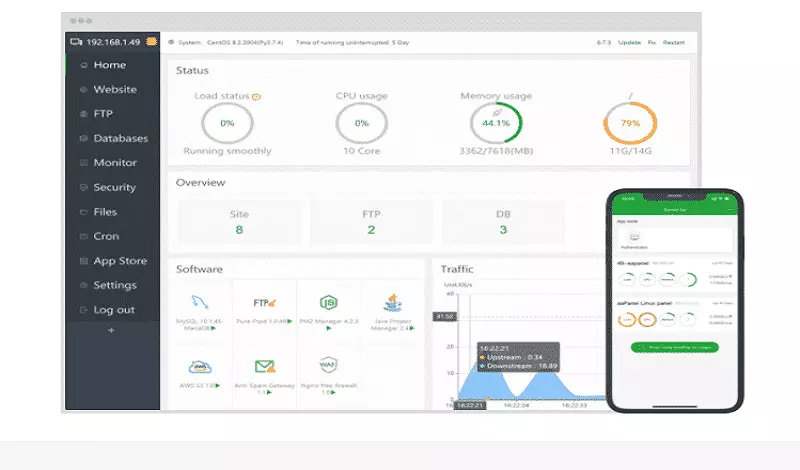Click the green arrow under PM2 Manager
This screenshot has height=470, width=800.
329,329
